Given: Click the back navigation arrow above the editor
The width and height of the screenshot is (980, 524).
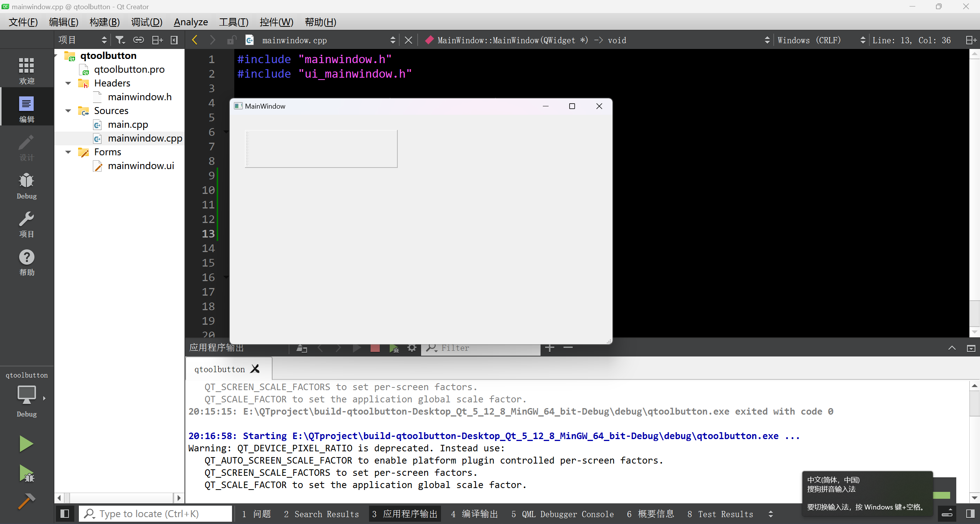Looking at the screenshot, I should (x=195, y=39).
